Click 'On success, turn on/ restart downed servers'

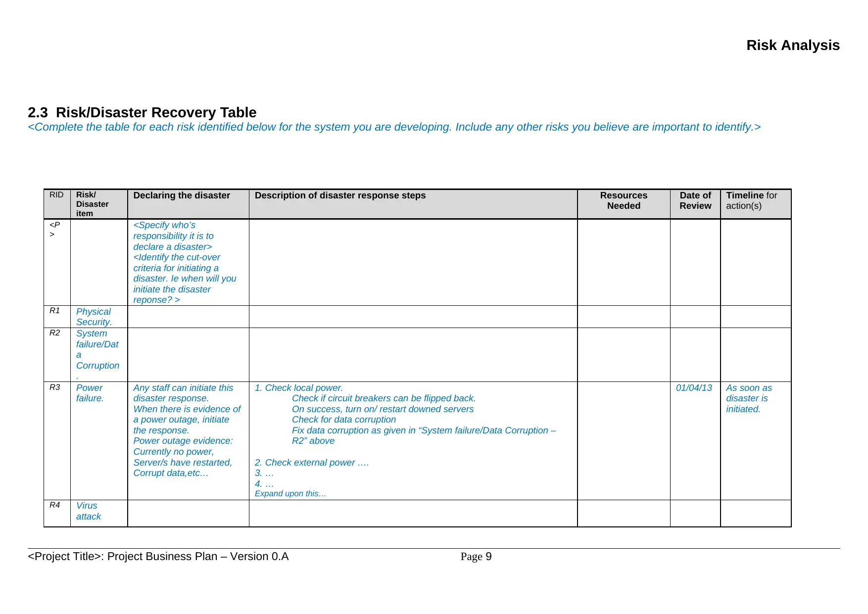383,409
